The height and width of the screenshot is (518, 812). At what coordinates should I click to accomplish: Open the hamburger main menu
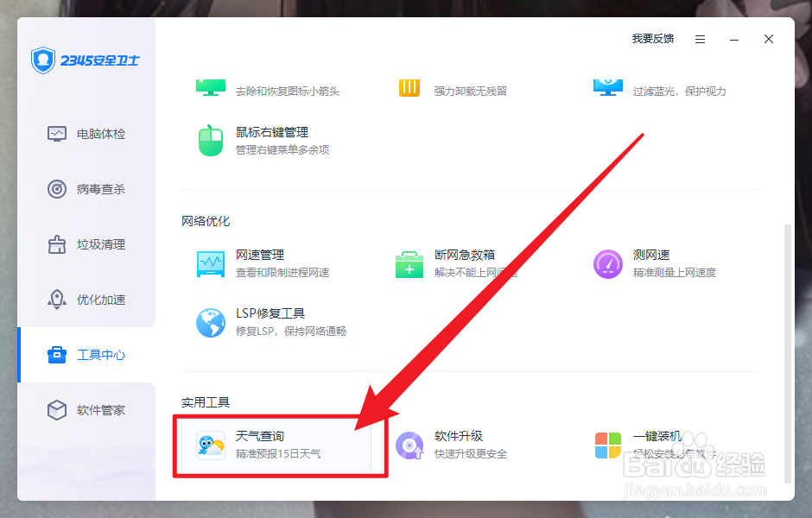(x=700, y=39)
